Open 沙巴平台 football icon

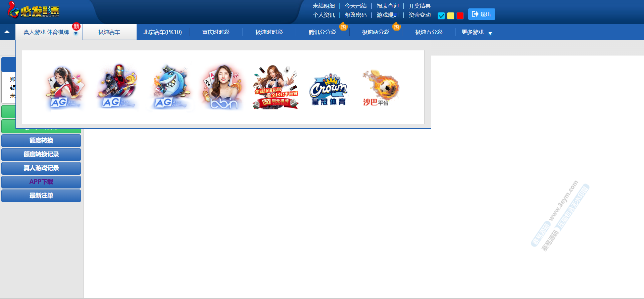point(381,88)
